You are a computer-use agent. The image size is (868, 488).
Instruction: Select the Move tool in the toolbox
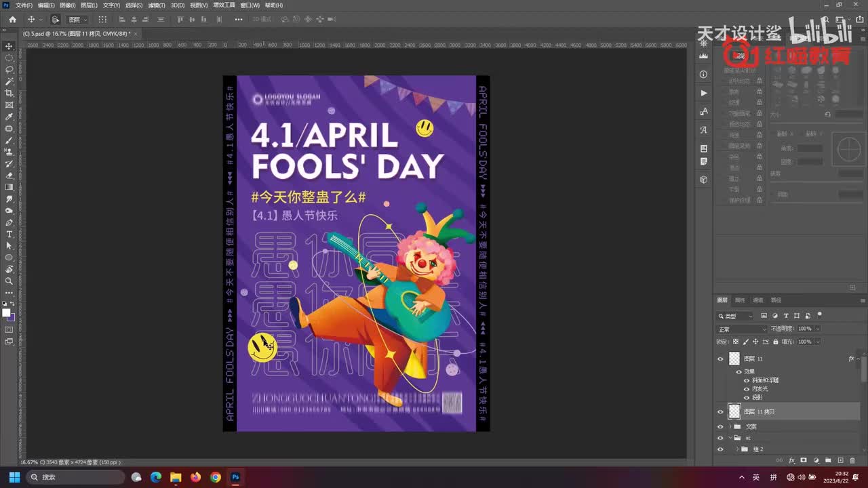point(9,46)
